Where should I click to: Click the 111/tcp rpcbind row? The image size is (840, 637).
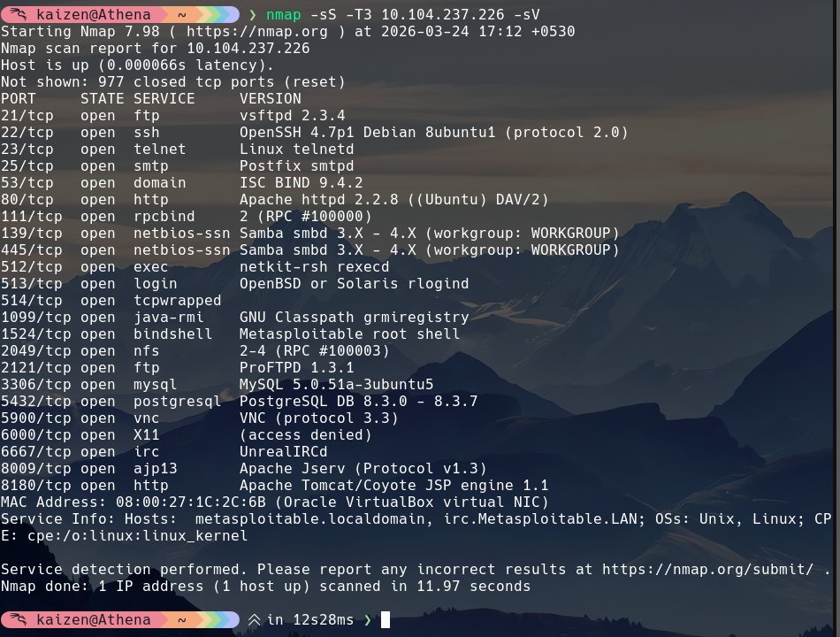tap(187, 216)
